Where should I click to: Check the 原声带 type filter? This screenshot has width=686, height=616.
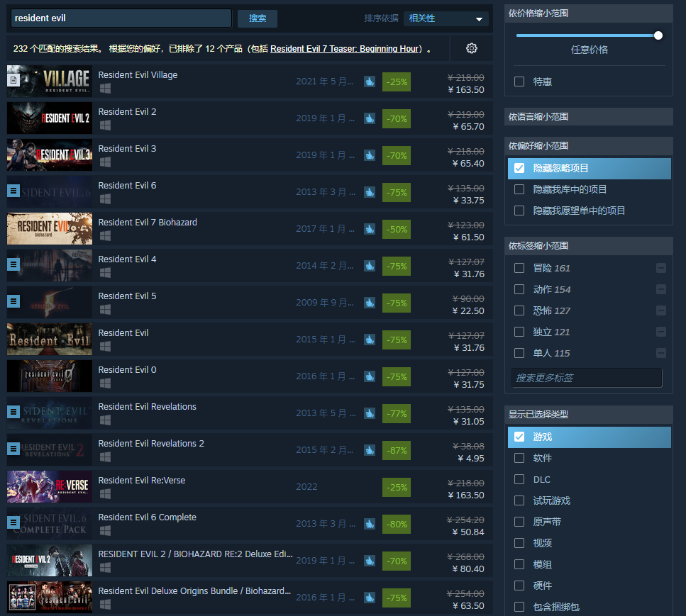pos(519,522)
